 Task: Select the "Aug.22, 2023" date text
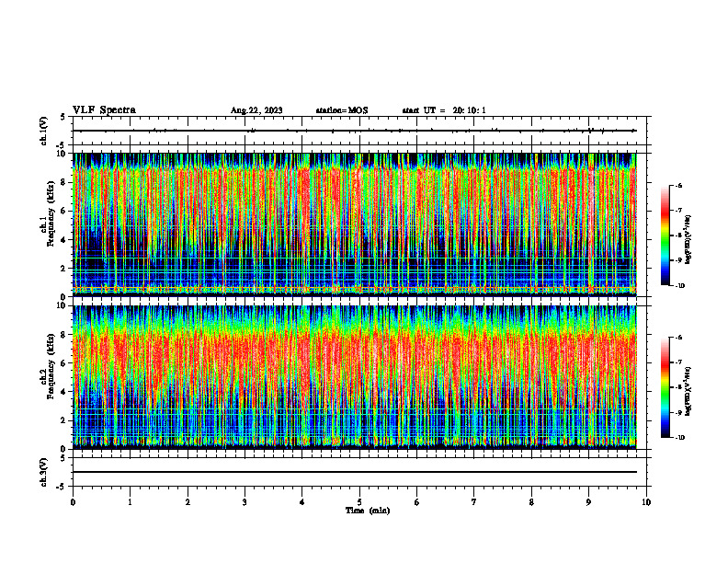click(x=256, y=110)
